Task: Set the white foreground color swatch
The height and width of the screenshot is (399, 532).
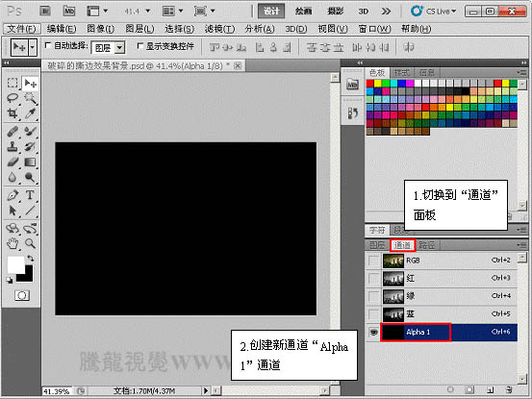Action: pos(15,264)
